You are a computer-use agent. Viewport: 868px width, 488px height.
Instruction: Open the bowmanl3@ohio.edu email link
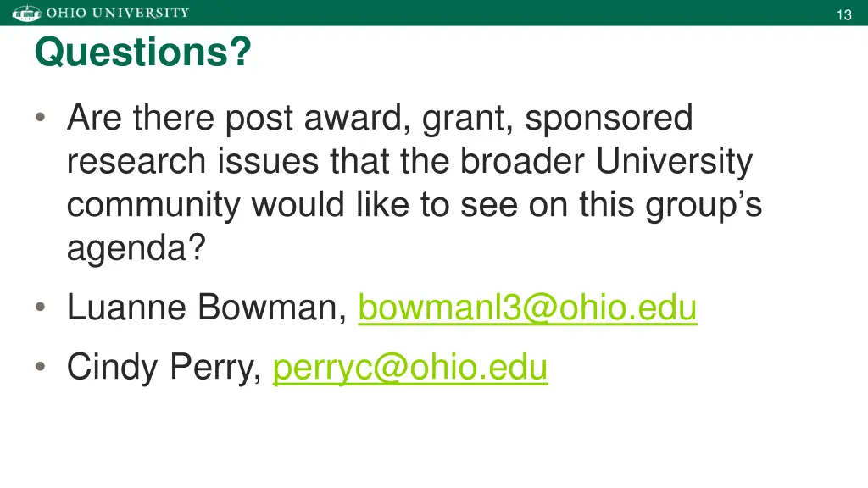pos(527,307)
